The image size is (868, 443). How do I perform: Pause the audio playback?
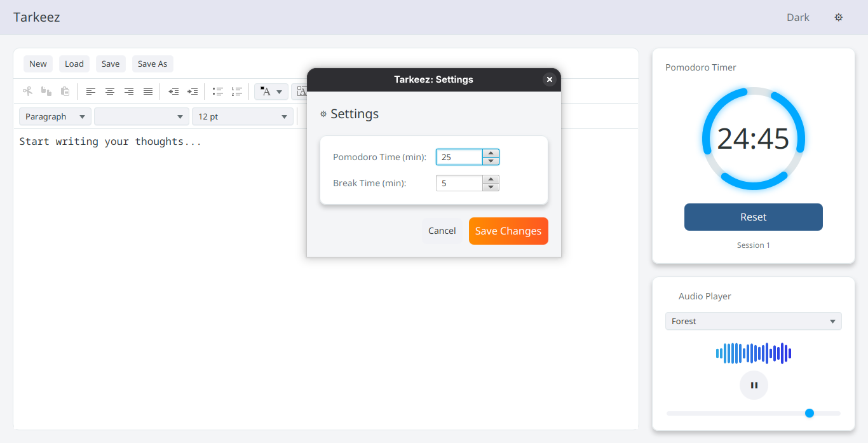tap(754, 385)
